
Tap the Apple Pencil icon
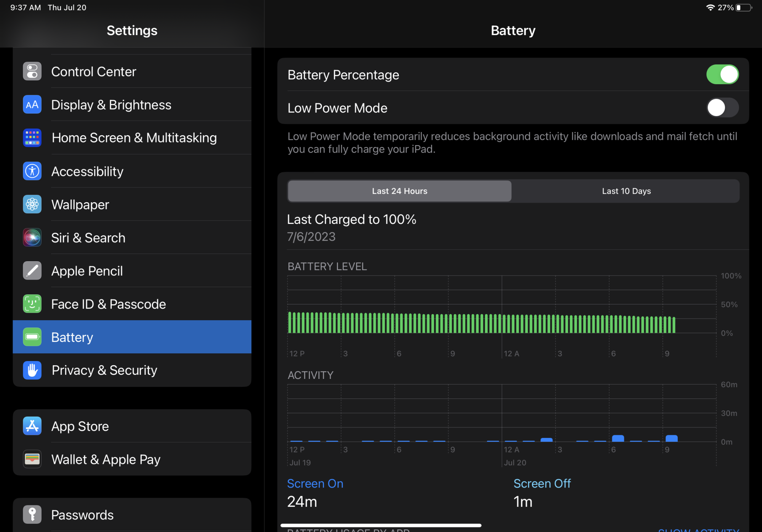click(x=32, y=271)
